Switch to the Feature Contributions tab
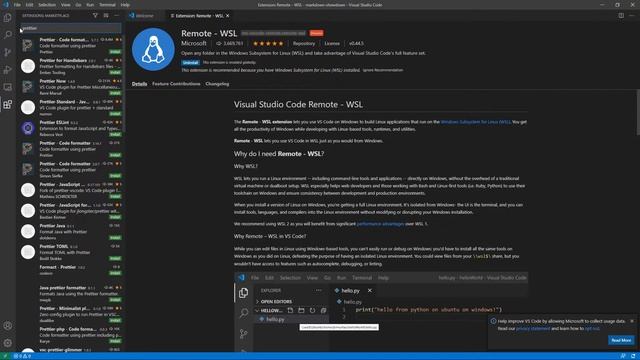The width and height of the screenshot is (640, 360). (x=176, y=84)
